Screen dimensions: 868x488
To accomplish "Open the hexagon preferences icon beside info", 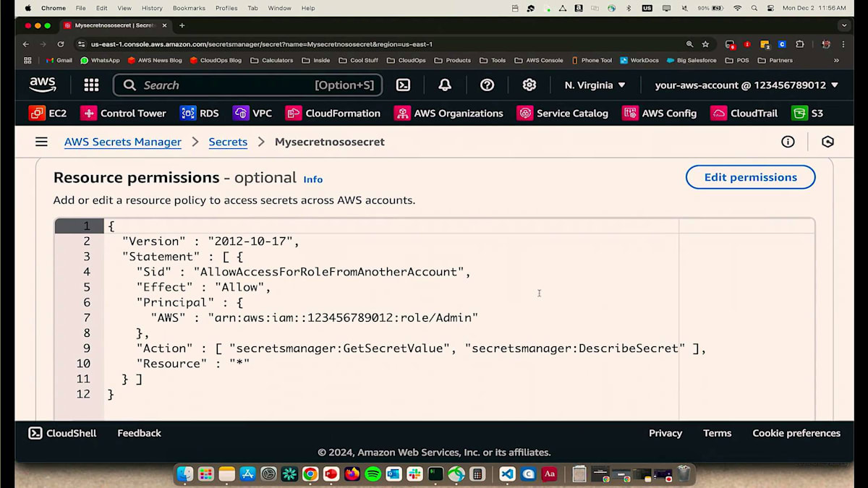I will (x=828, y=142).
